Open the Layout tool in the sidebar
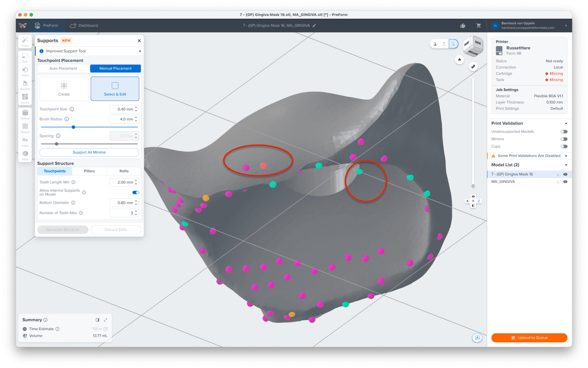This screenshot has width=588, height=368. coord(25,97)
